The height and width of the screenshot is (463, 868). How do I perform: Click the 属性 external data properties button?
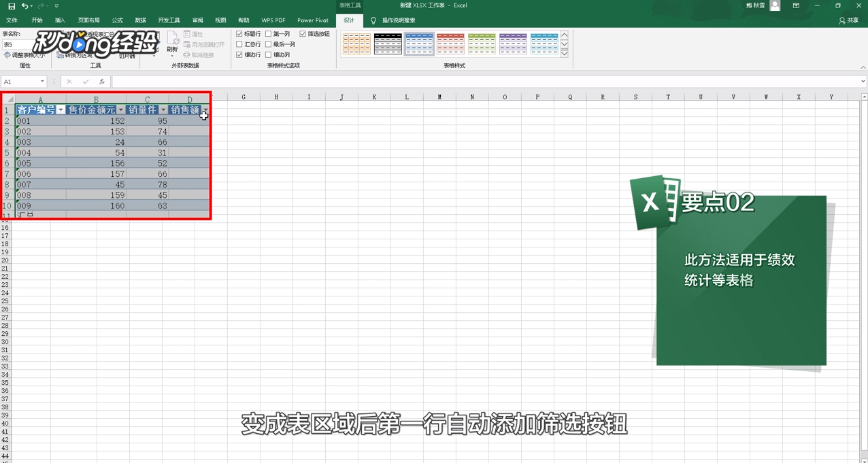193,34
